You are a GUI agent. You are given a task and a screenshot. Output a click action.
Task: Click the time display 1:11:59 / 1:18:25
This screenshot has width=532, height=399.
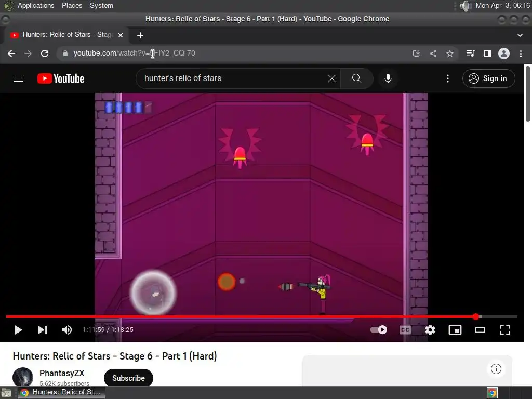108,330
